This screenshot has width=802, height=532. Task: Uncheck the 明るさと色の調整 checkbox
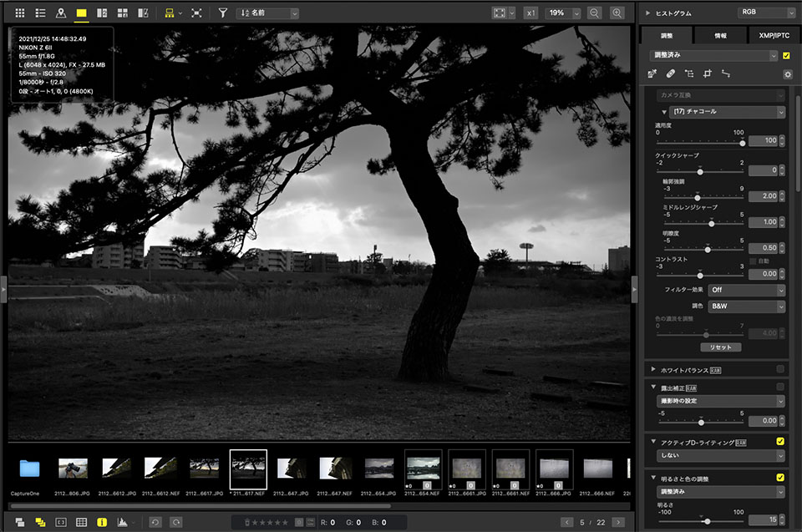tap(780, 477)
